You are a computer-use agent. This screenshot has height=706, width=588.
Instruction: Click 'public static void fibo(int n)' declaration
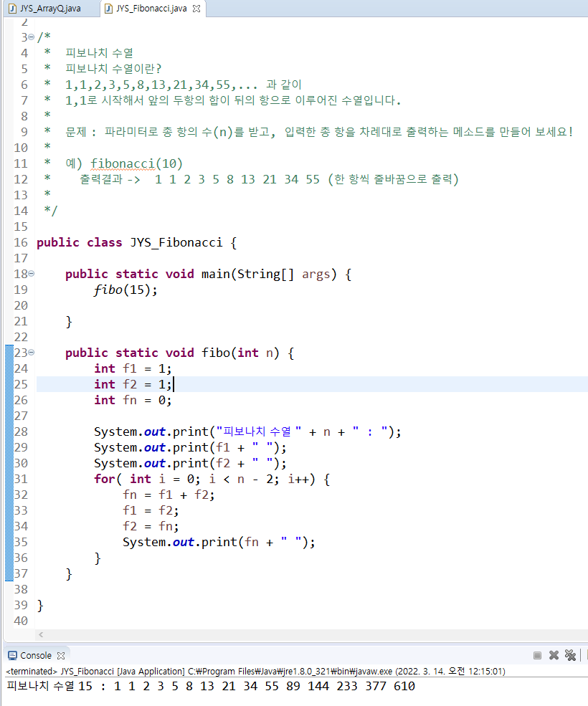(x=180, y=353)
